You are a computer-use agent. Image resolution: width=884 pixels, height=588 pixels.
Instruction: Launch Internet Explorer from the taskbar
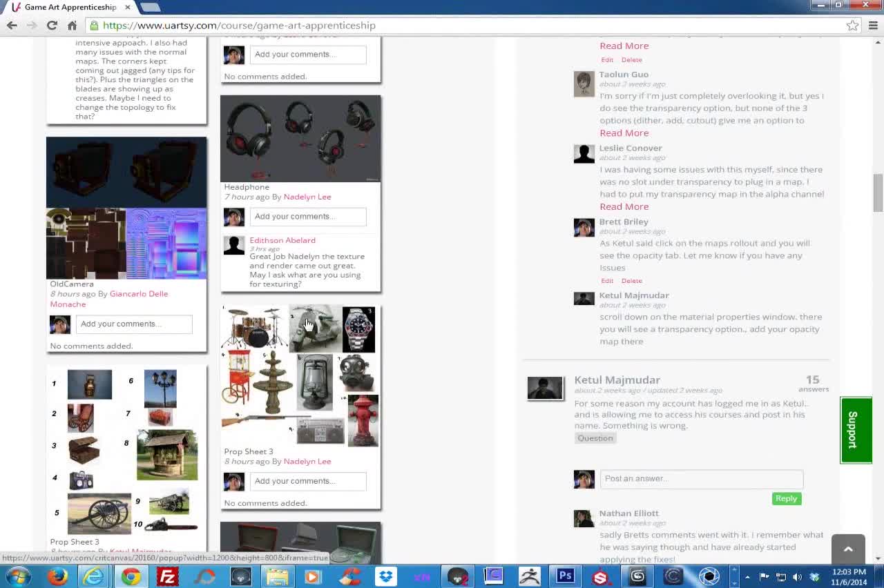(x=94, y=576)
